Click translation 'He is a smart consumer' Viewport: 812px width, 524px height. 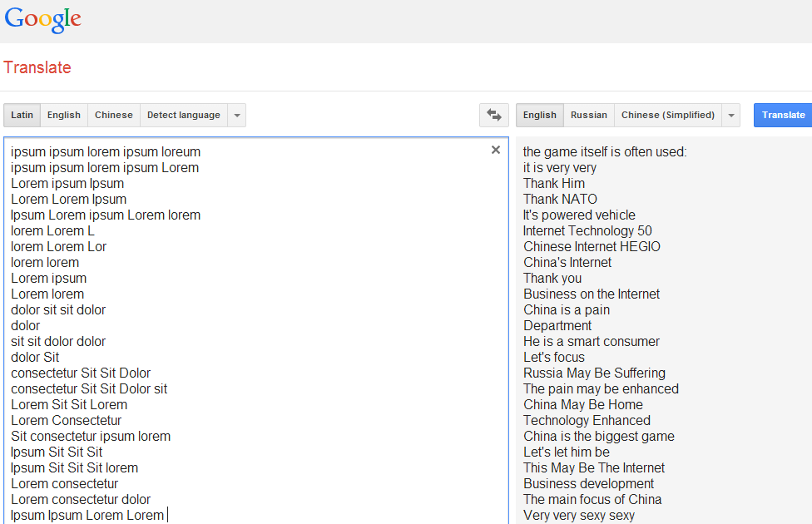(x=592, y=341)
